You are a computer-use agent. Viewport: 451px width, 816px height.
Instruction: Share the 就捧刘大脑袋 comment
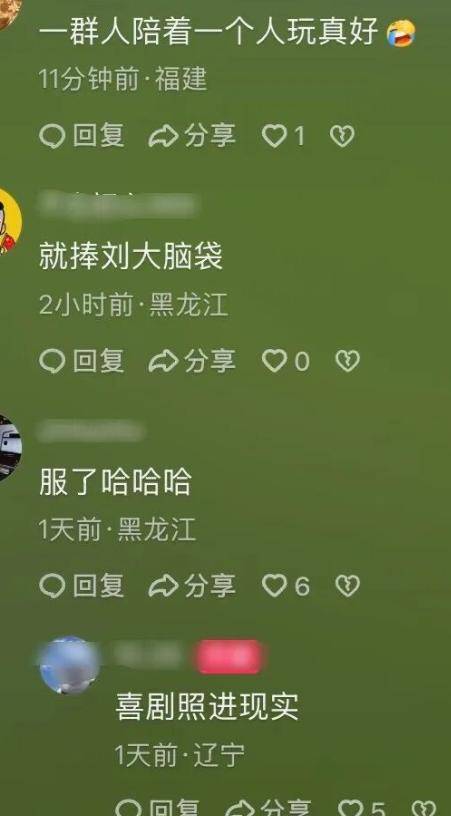pyautogui.click(x=192, y=361)
